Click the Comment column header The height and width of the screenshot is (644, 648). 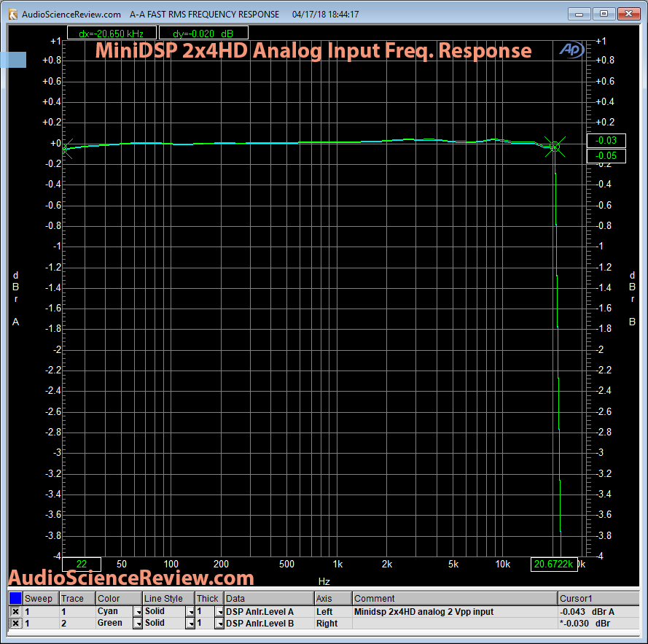coord(455,599)
